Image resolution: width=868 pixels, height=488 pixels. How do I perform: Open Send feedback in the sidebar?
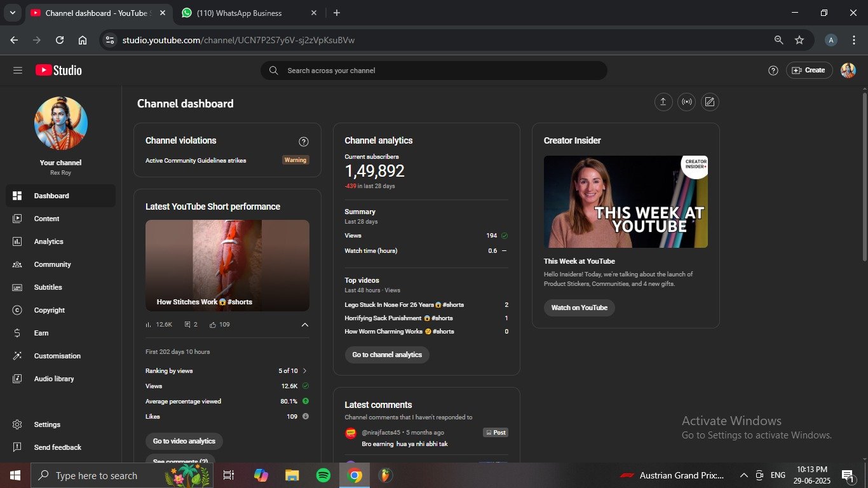[x=60, y=447]
